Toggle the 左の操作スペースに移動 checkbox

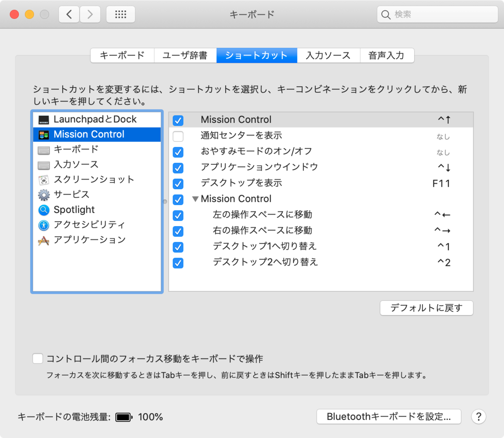tap(178, 215)
